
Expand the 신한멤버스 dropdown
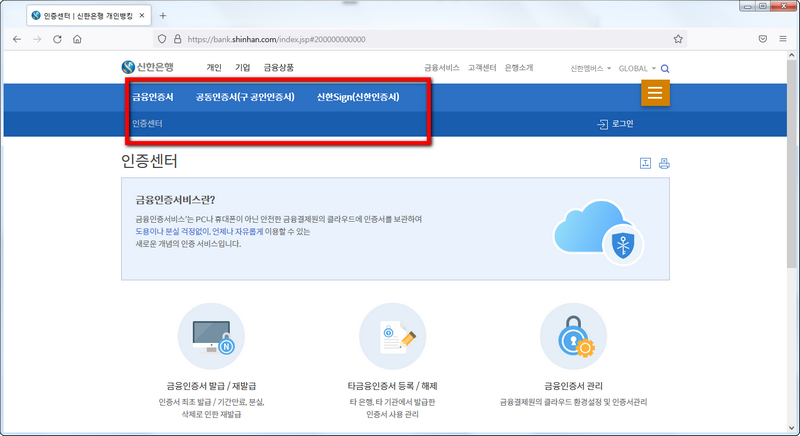pos(590,68)
